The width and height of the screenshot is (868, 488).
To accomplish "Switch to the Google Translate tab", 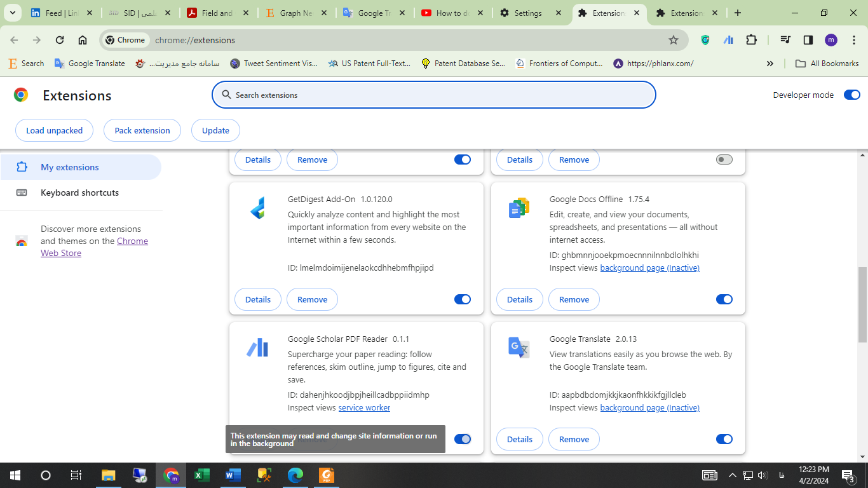I will (x=375, y=13).
